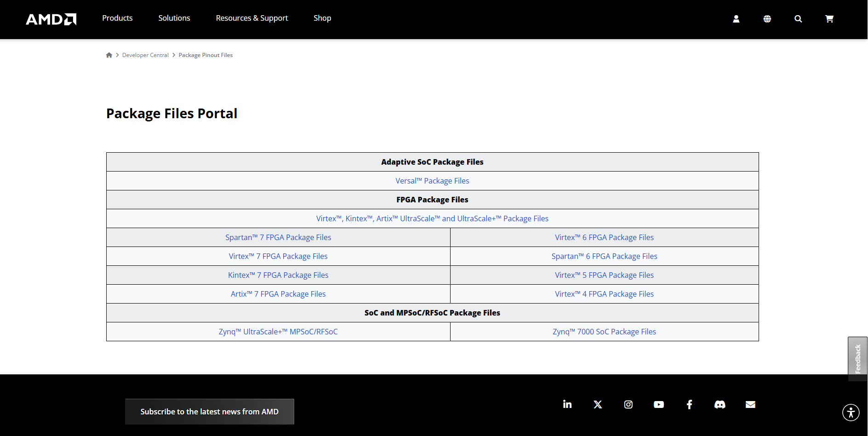The width and height of the screenshot is (868, 436).
Task: Open the Feedback side tab
Action: 857,359
